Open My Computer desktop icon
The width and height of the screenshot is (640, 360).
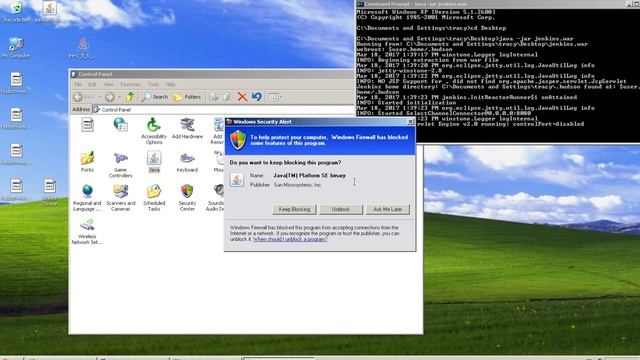[16, 47]
